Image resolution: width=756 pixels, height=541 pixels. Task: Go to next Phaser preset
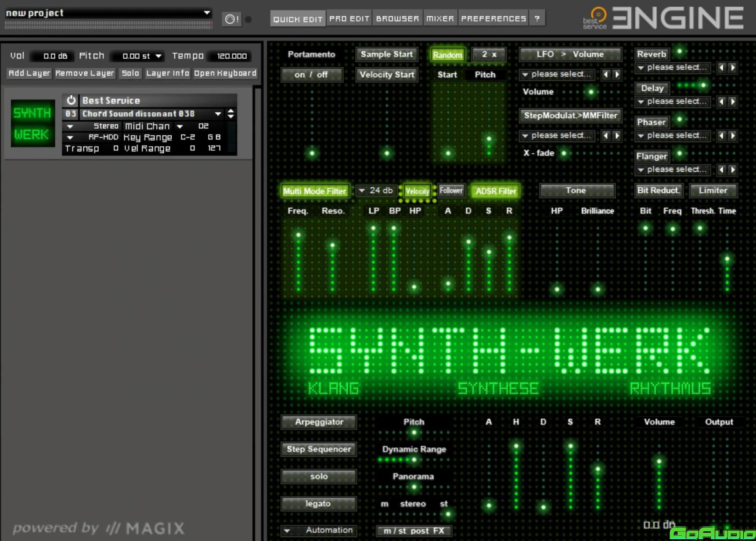coord(732,136)
